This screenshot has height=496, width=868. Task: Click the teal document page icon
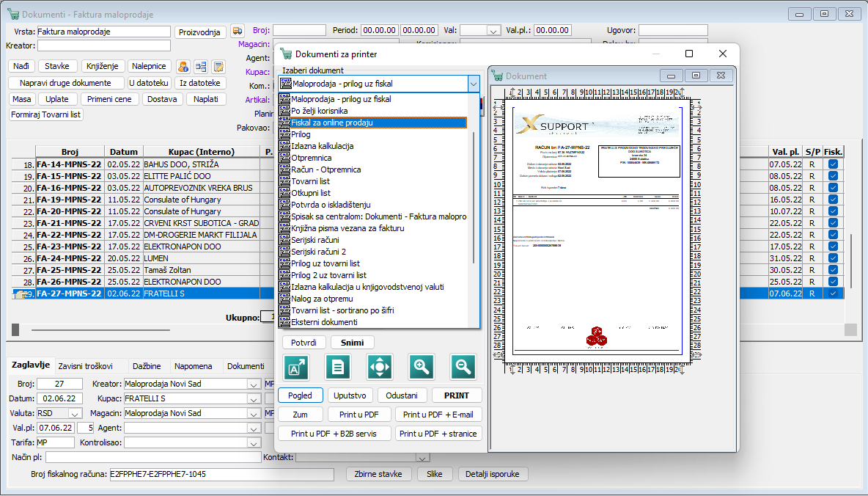click(338, 367)
